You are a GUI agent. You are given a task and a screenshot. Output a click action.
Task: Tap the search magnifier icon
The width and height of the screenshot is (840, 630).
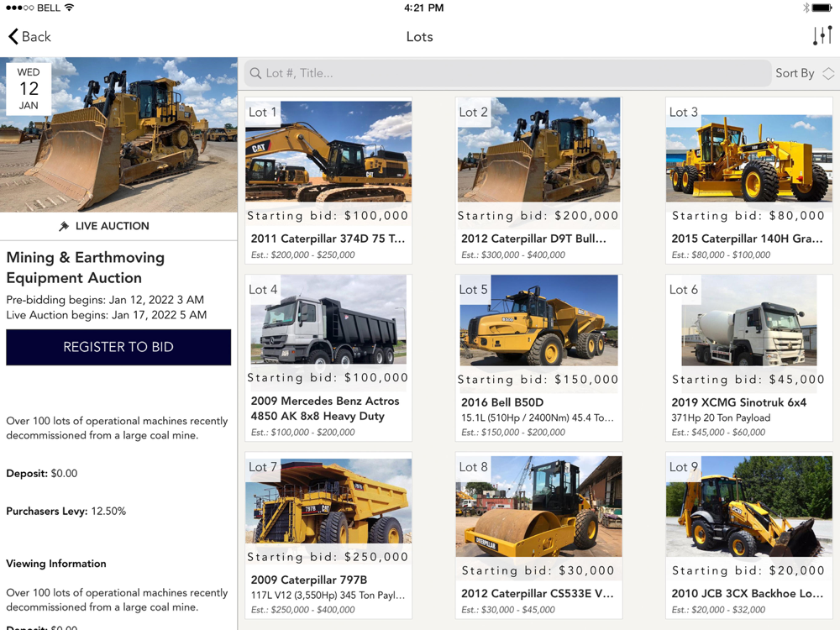255,73
